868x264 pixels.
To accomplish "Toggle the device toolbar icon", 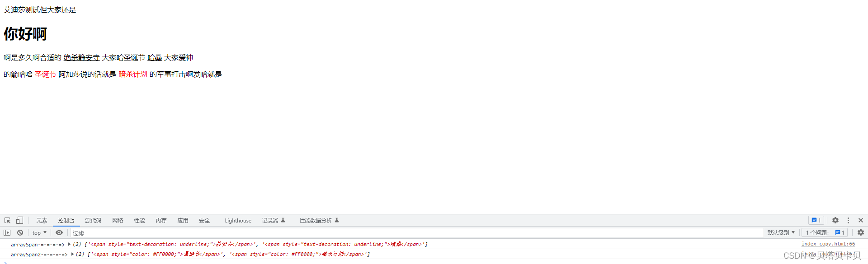I will (x=19, y=220).
